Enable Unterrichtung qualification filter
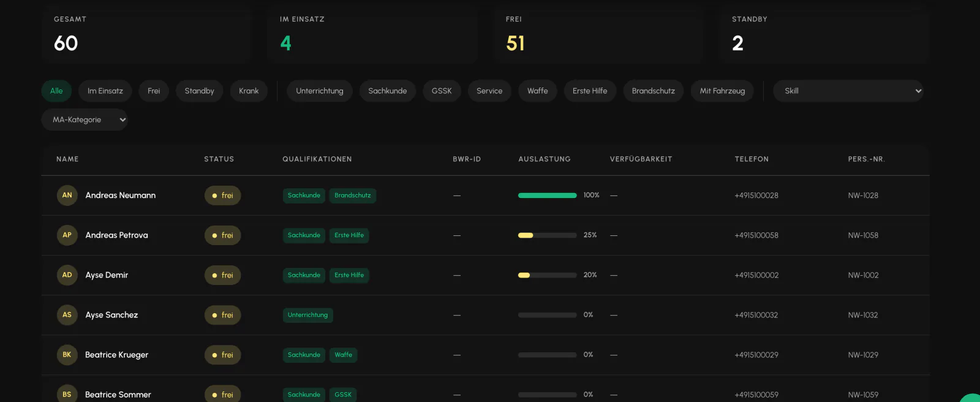This screenshot has width=980, height=402. (x=320, y=91)
